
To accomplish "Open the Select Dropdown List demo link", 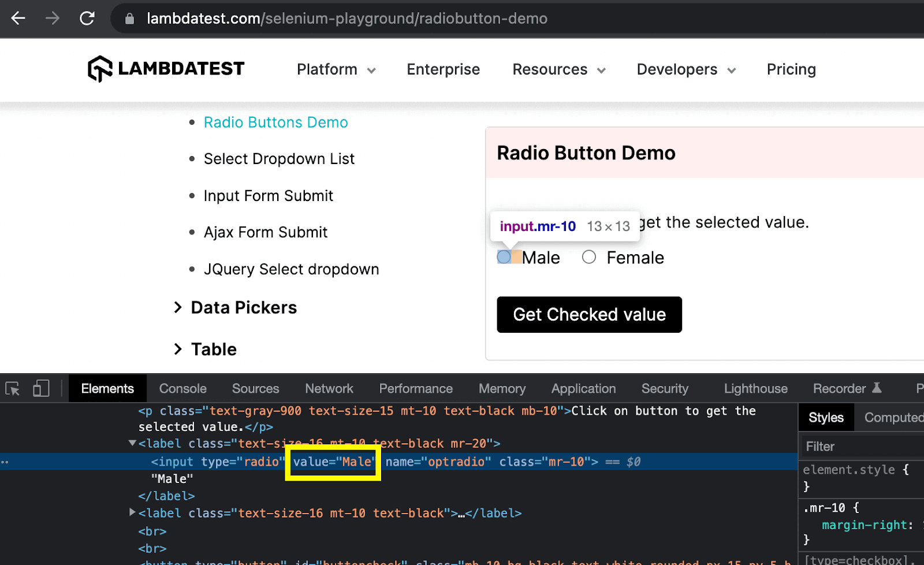I will (x=279, y=158).
